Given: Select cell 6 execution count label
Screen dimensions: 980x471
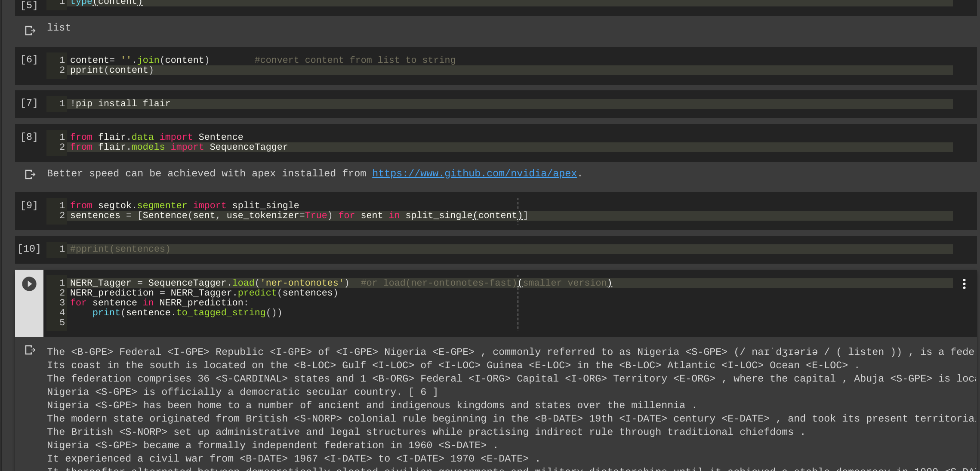Looking at the screenshot, I should (29, 59).
